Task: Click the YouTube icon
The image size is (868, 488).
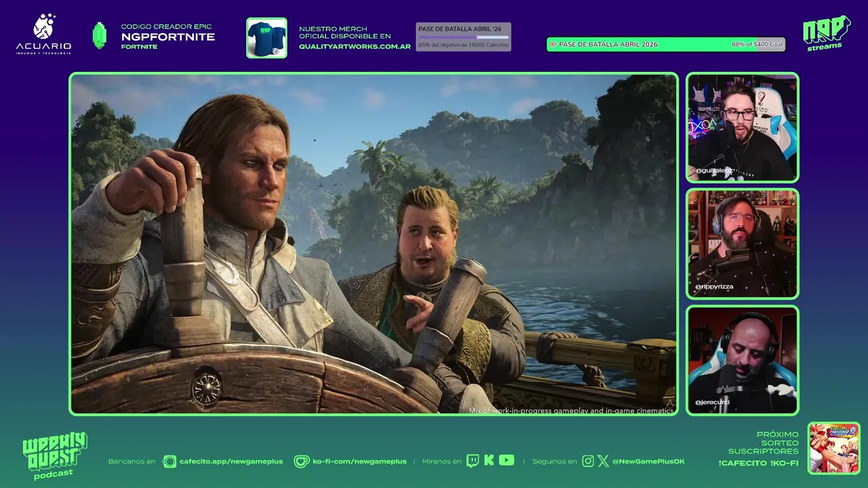Action: tap(507, 460)
